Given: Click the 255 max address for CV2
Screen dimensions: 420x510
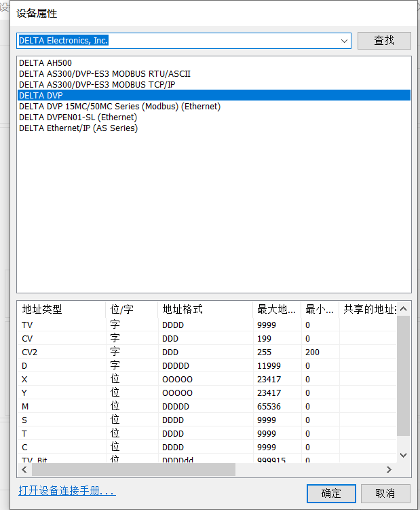Looking at the screenshot, I should pyautogui.click(x=265, y=352).
